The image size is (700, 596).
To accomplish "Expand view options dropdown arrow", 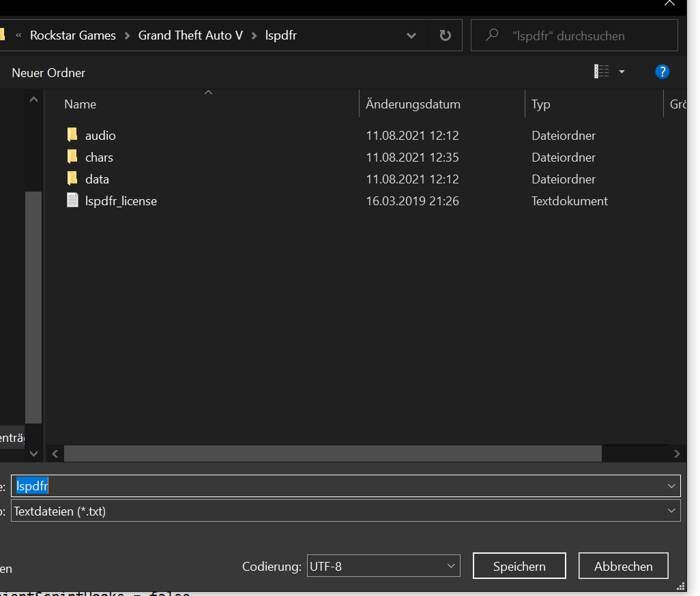I will pyautogui.click(x=622, y=72).
